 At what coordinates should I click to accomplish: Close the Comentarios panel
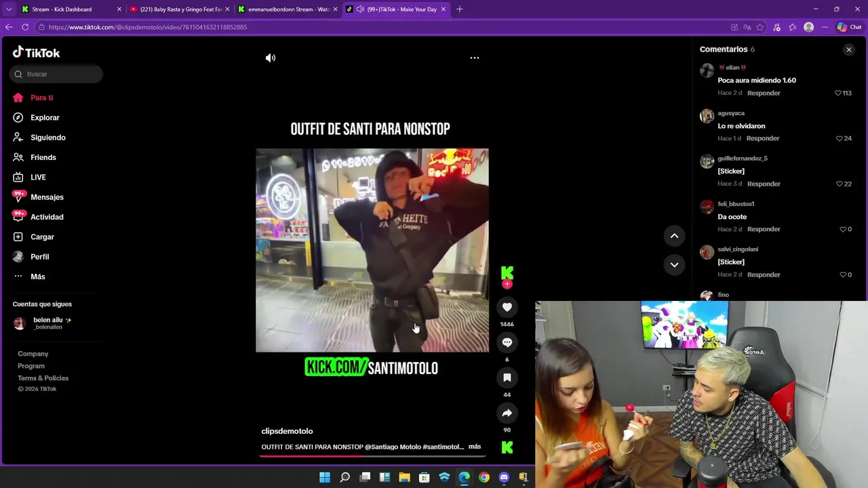click(x=848, y=49)
